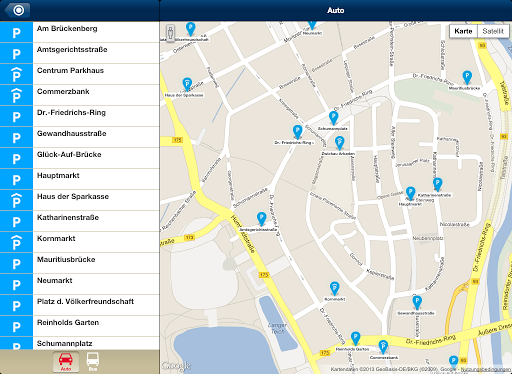Open Centrum Parkhaus list entry
The width and height of the screenshot is (512, 374).
[80, 74]
